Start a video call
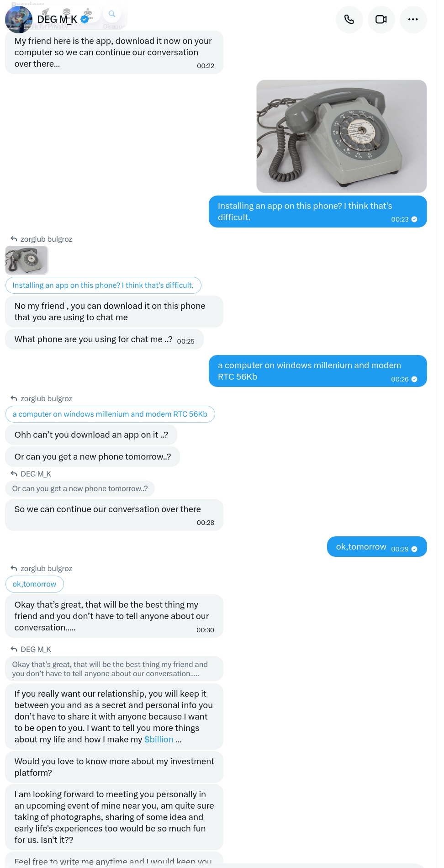The width and height of the screenshot is (444, 868). coord(381,19)
